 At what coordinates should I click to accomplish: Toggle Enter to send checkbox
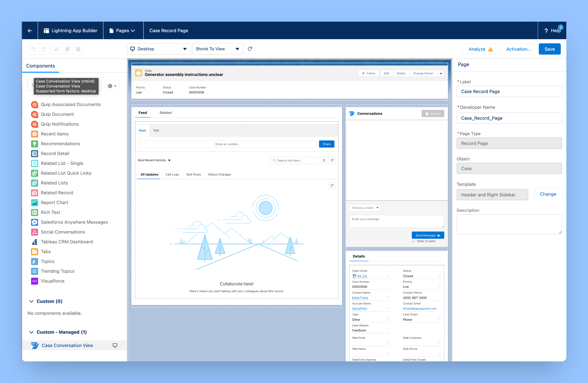(414, 241)
